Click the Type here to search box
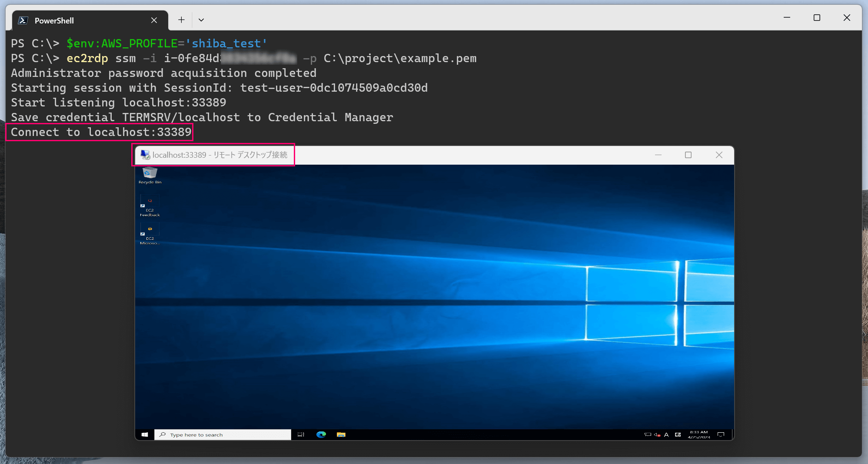The image size is (868, 464). [223, 434]
